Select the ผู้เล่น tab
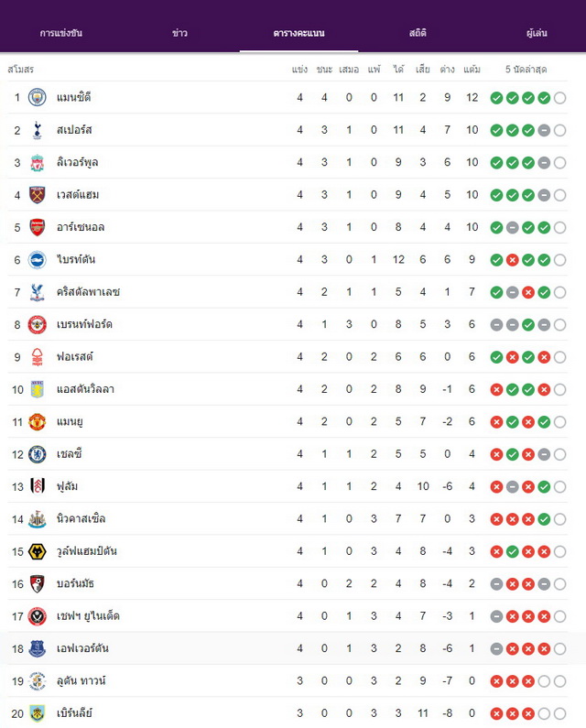The width and height of the screenshot is (586, 728). [537, 33]
